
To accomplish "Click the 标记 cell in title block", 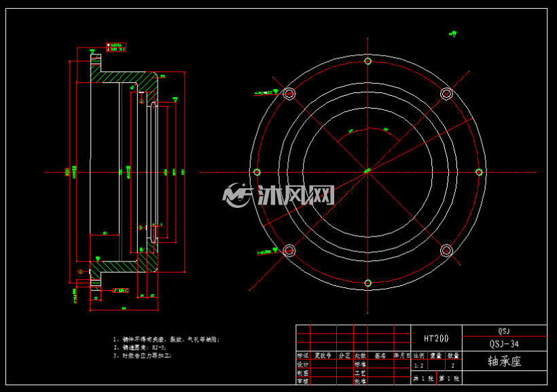I will click(303, 355).
